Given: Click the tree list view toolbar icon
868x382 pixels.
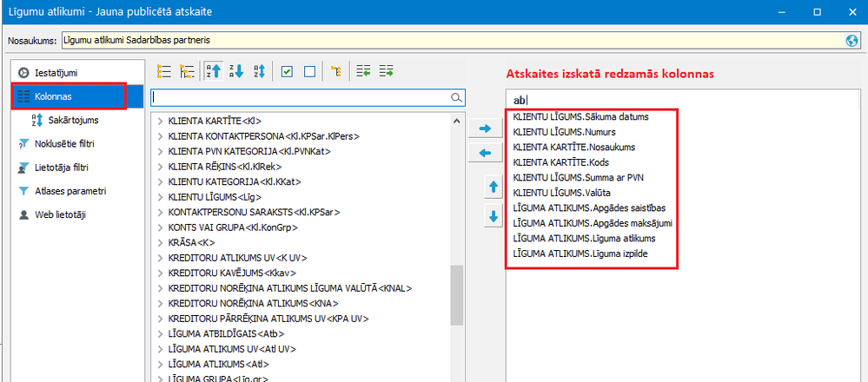Looking at the screenshot, I should 187,71.
